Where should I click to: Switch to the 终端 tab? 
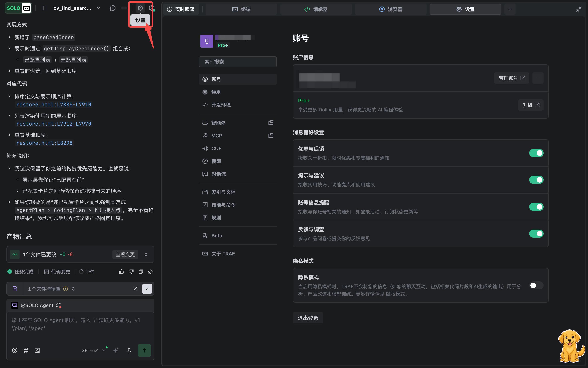(241, 9)
